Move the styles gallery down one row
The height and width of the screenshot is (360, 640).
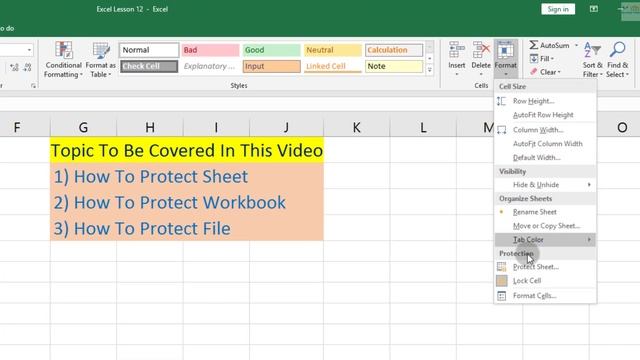[429, 59]
